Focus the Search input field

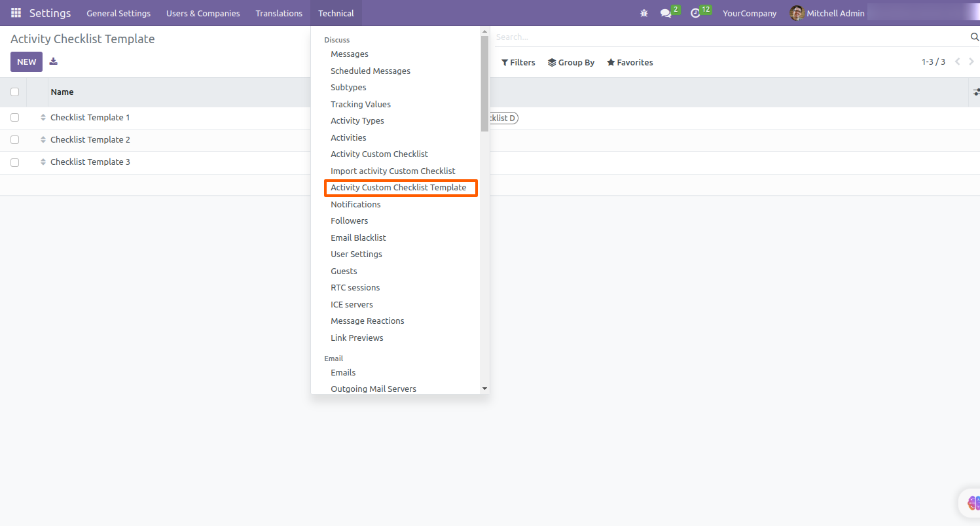(x=730, y=37)
